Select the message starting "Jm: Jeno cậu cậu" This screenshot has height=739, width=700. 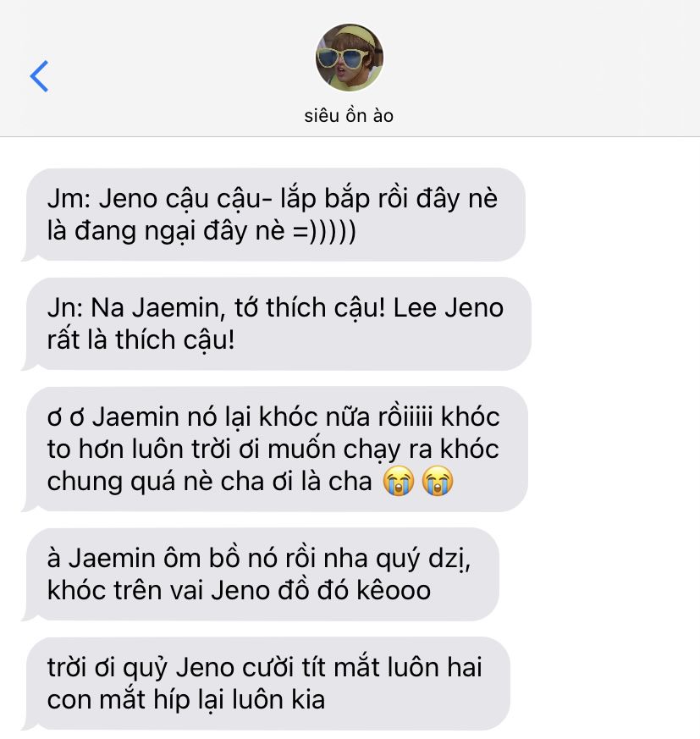(x=275, y=214)
